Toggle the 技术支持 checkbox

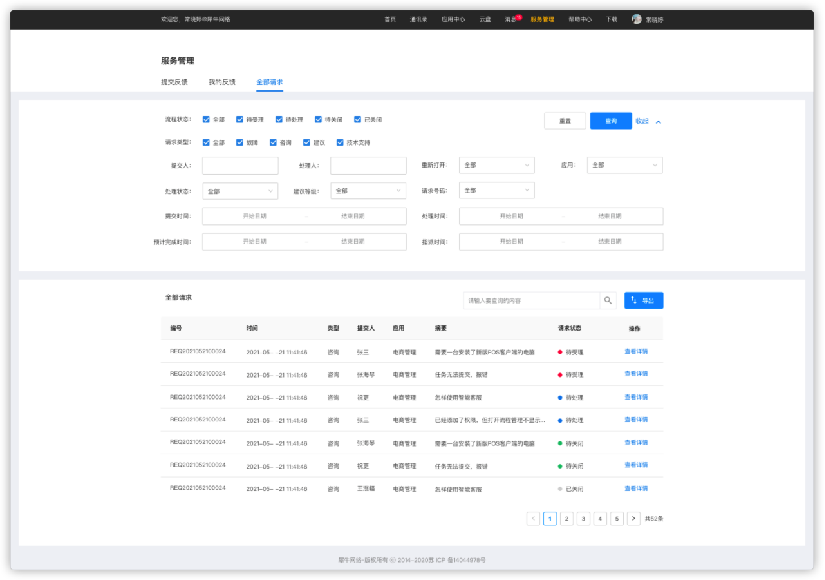[x=340, y=143]
